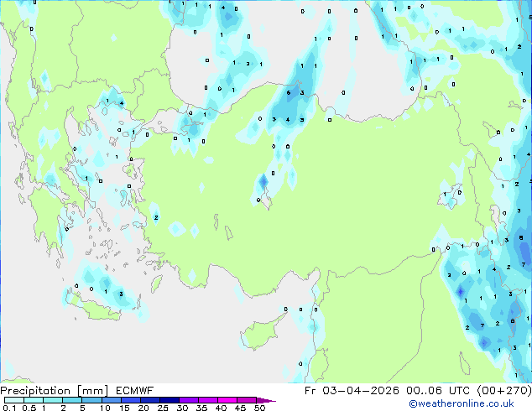Click the '50' legend scale label
Image resolution: width=532 pixels, height=411 pixels.
pyautogui.click(x=259, y=408)
